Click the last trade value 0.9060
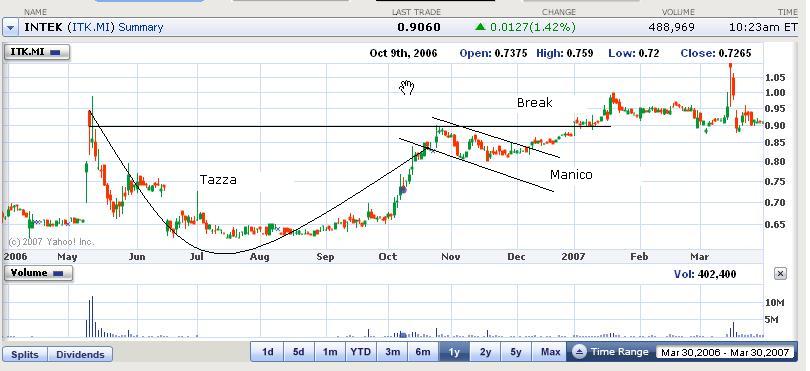This screenshot has height=371, width=810. (x=419, y=27)
